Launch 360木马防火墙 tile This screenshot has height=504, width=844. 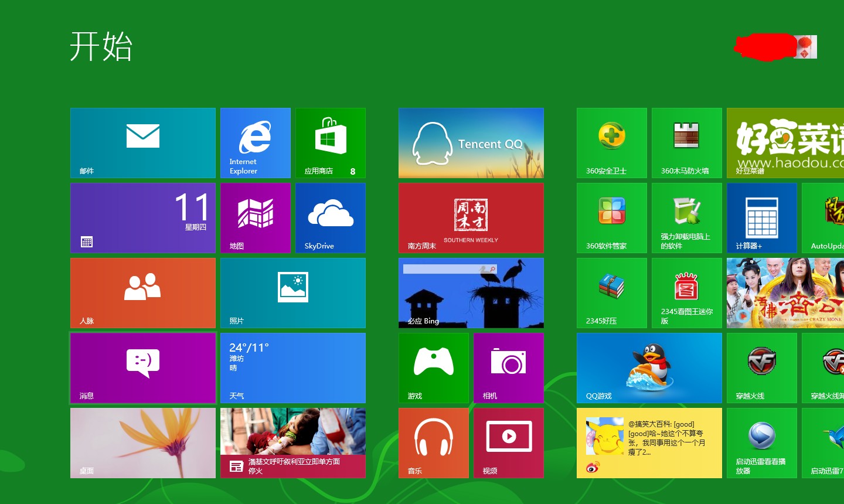pos(687,143)
